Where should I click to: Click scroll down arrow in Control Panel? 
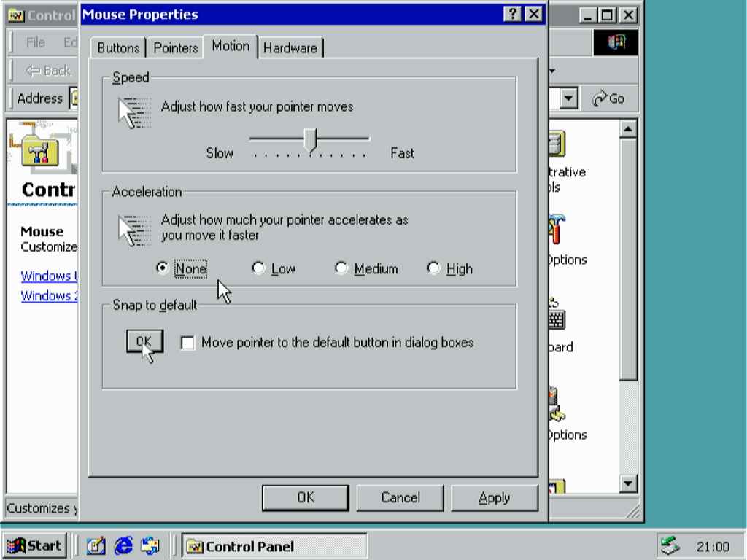[628, 484]
